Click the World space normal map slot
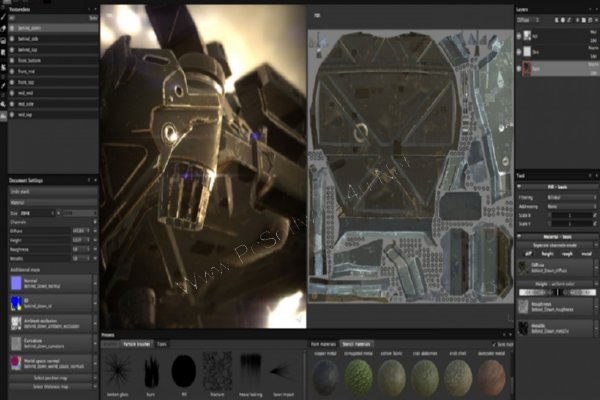This screenshot has width=600, height=400. pyautogui.click(x=51, y=363)
